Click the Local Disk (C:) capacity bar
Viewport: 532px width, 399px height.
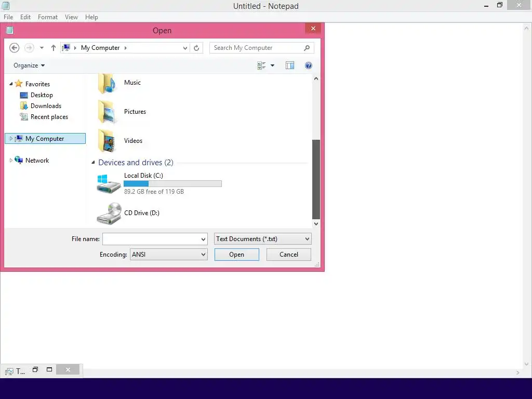pos(172,183)
